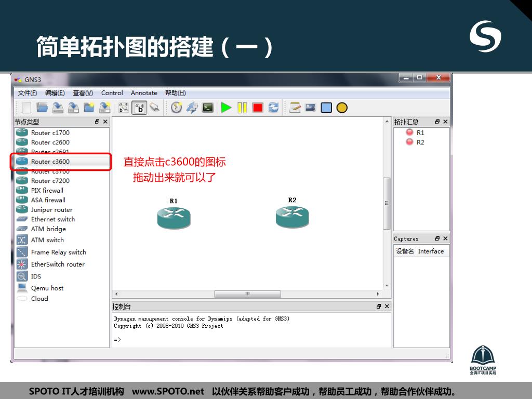Select ATM bridge node type
The width and height of the screenshot is (532, 399).
62,229
